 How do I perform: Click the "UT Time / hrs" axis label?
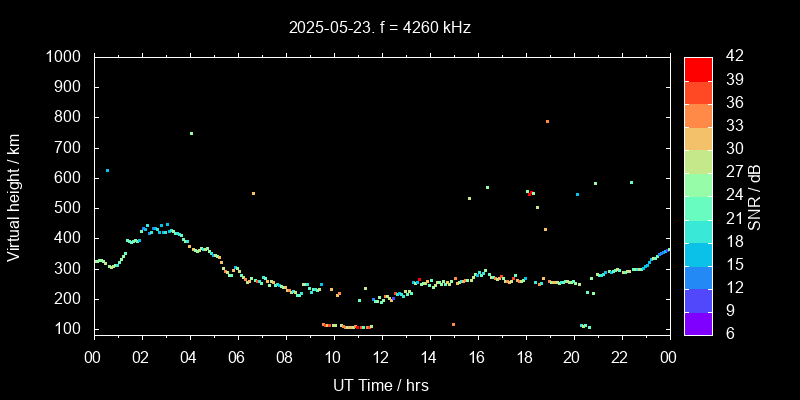tap(381, 384)
